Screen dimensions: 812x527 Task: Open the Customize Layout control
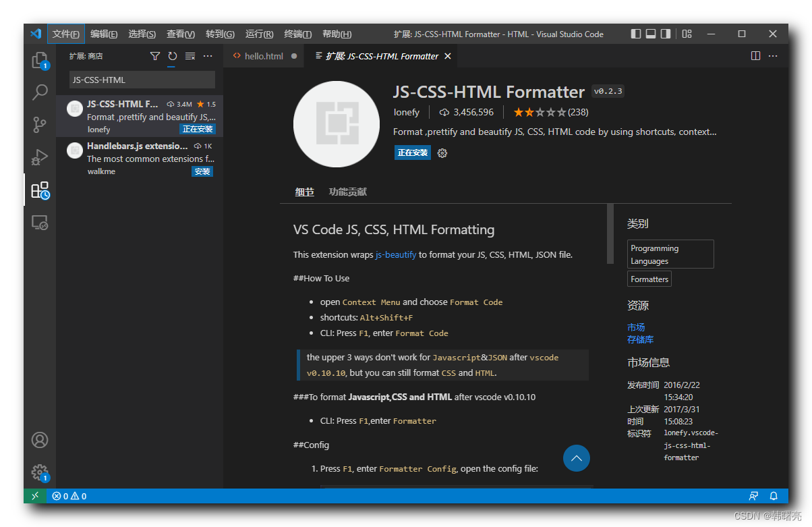[687, 34]
